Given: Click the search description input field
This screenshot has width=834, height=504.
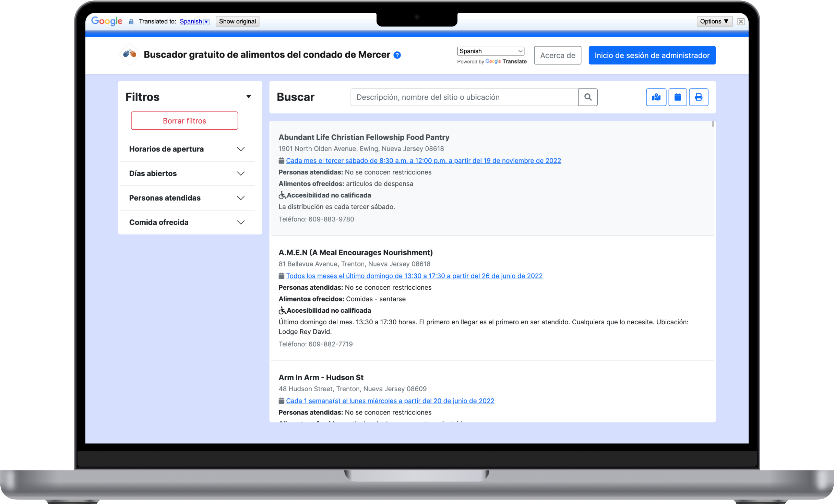Looking at the screenshot, I should coord(464,97).
